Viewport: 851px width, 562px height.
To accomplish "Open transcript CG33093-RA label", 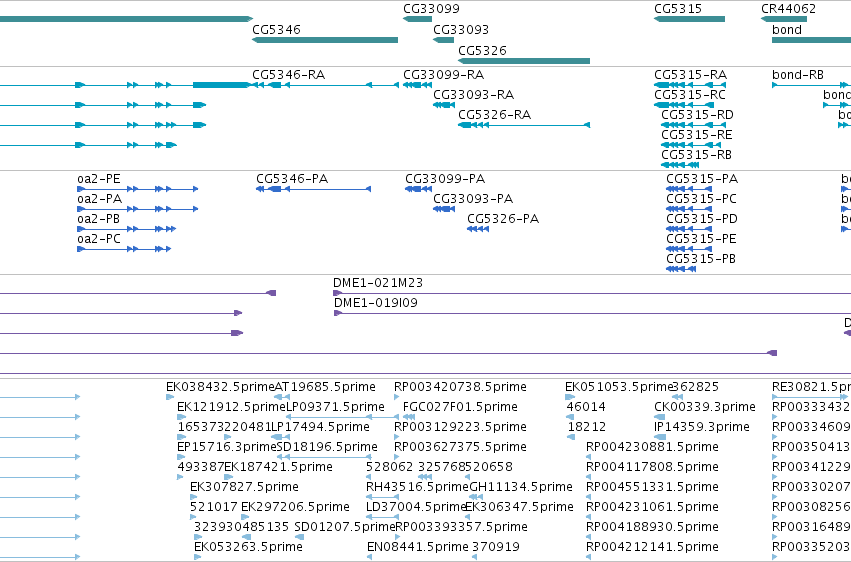I will point(473,94).
